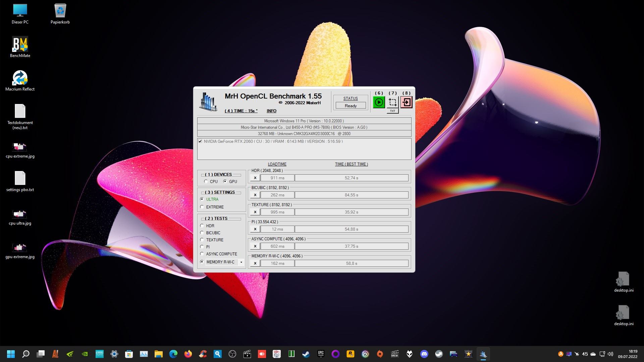Expand the MEMORY R-W-C dropdown arrow
644x362 pixels.
tap(241, 262)
